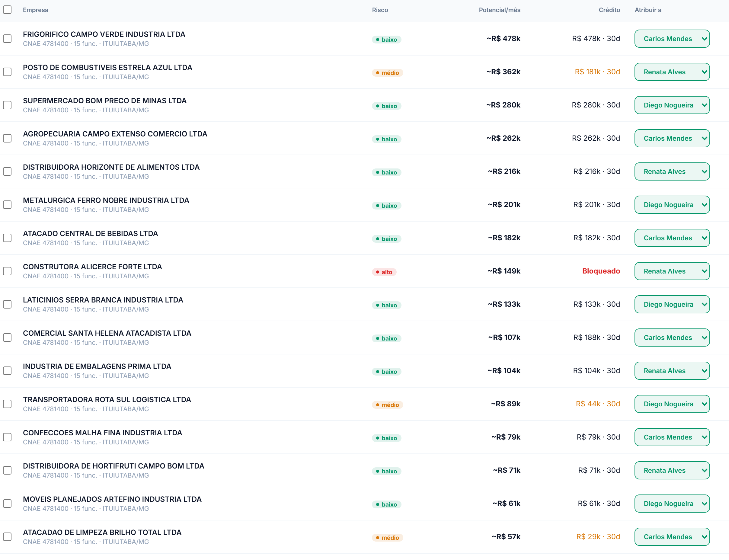Image resolution: width=729 pixels, height=560 pixels.
Task: Select INDUSTRIA DE EMBALAGENS PRIMA checkbox
Action: click(x=7, y=371)
